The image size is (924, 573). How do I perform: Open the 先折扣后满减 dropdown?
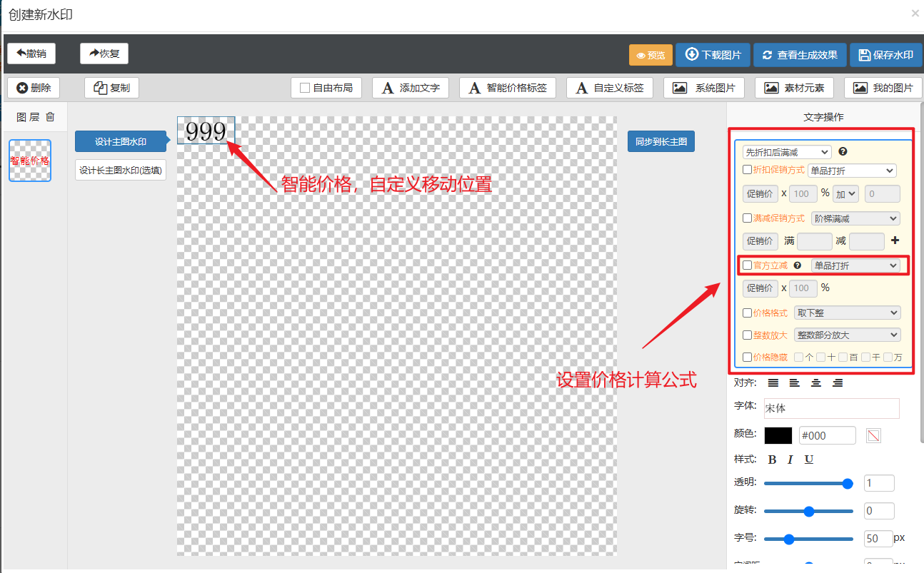787,152
